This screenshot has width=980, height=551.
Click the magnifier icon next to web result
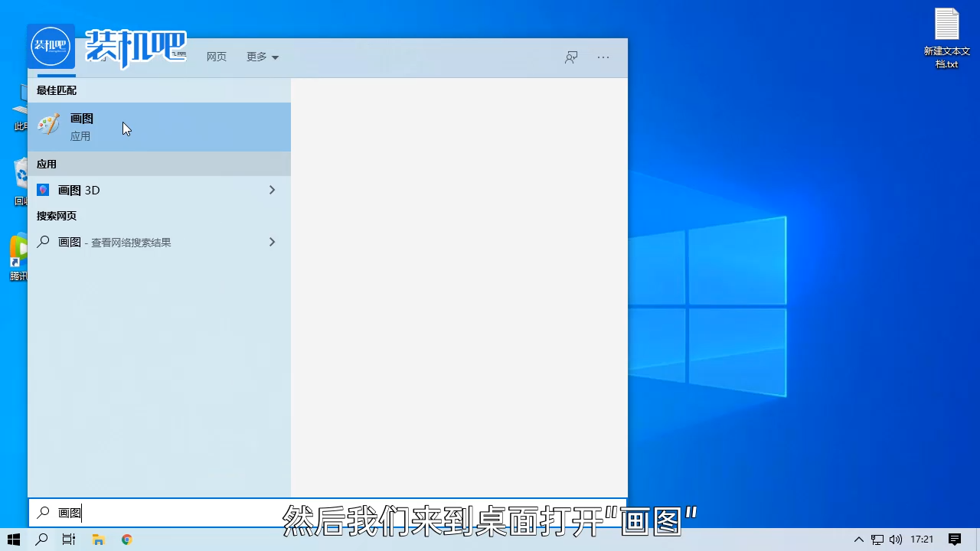[43, 242]
